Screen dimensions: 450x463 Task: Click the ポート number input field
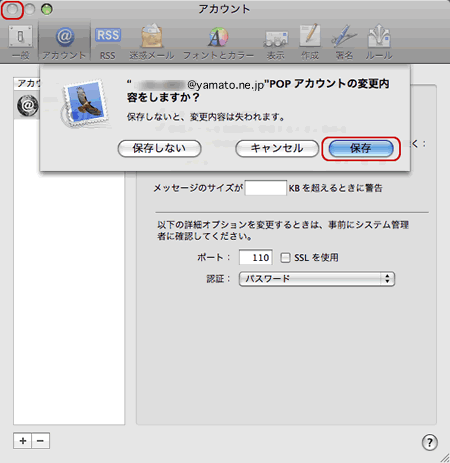tap(256, 257)
